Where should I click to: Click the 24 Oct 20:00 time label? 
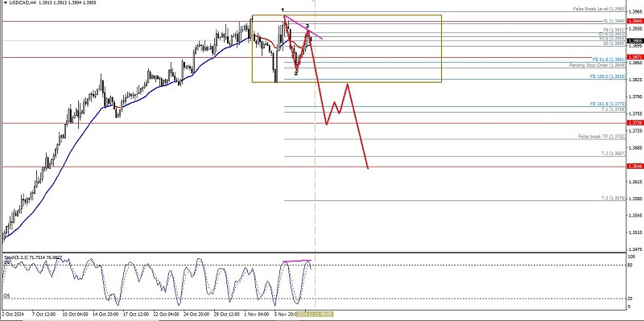196,314
